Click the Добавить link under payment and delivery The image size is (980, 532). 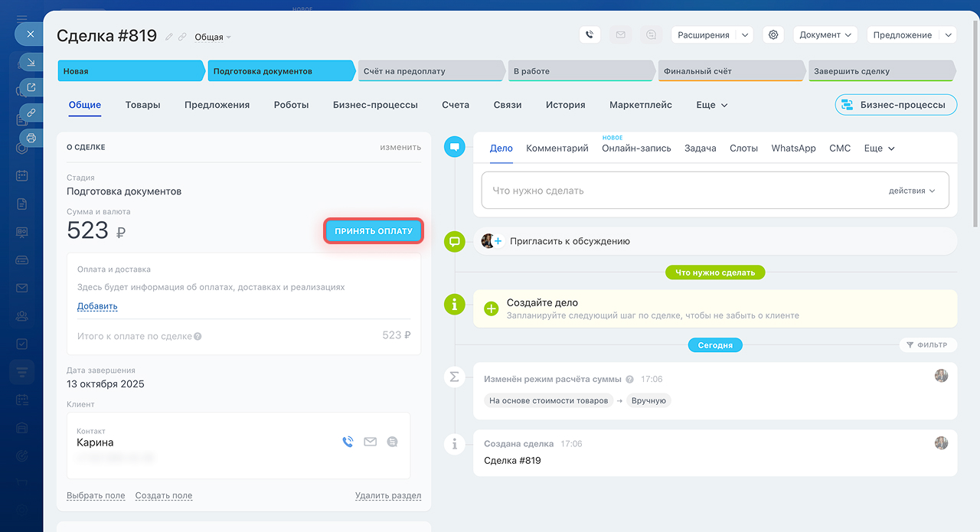tap(97, 306)
